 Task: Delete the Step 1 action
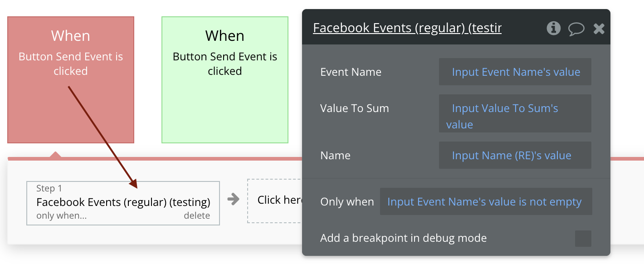(x=197, y=216)
